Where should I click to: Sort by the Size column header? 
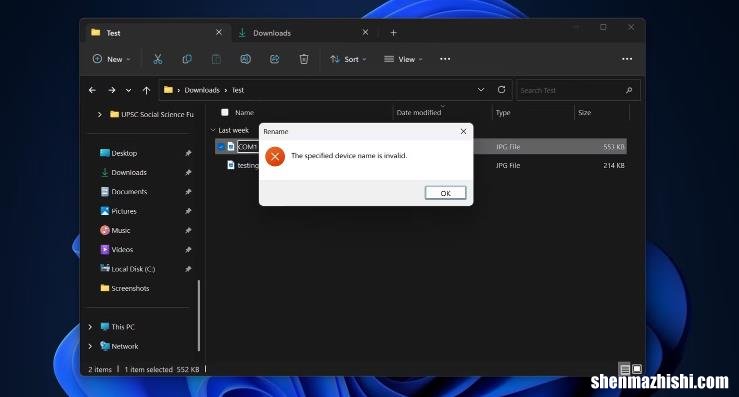point(584,112)
